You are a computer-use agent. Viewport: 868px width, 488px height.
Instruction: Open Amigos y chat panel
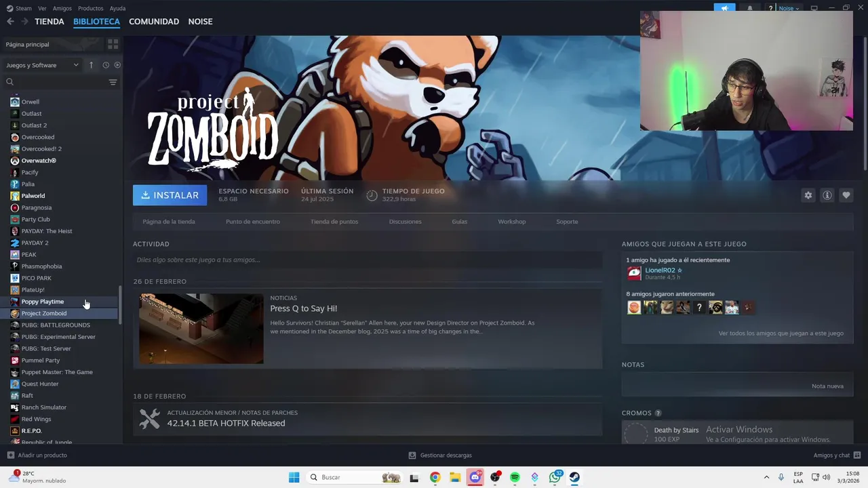837,455
